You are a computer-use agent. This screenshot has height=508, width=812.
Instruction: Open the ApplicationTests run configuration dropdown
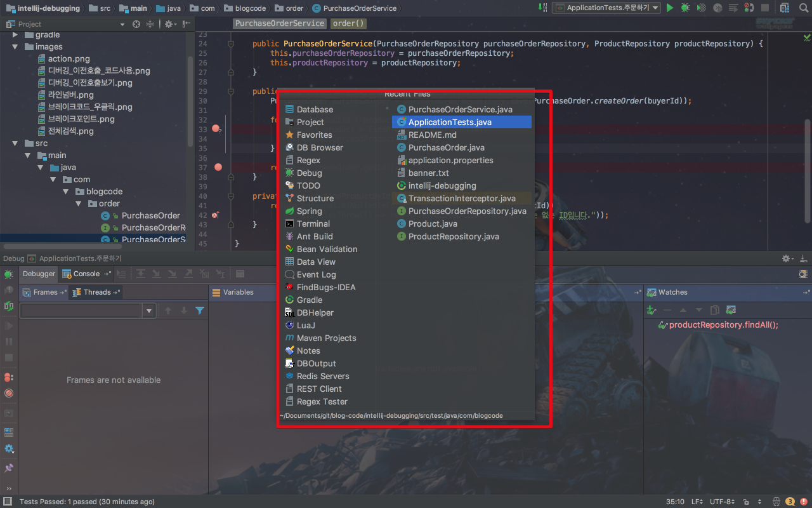606,8
